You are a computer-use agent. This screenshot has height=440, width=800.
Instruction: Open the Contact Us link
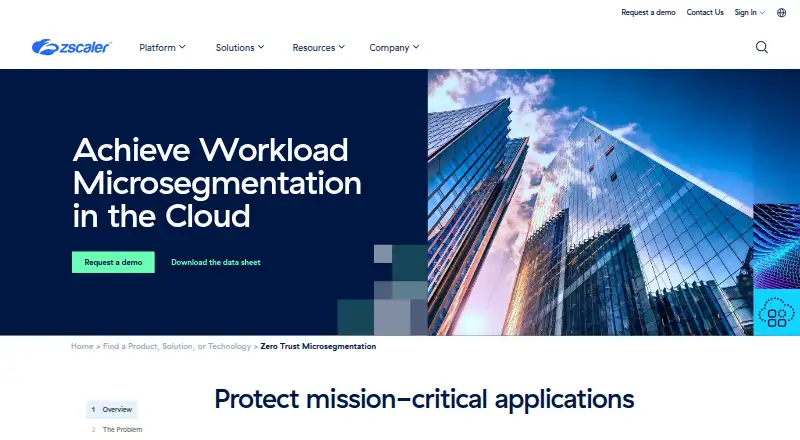705,12
